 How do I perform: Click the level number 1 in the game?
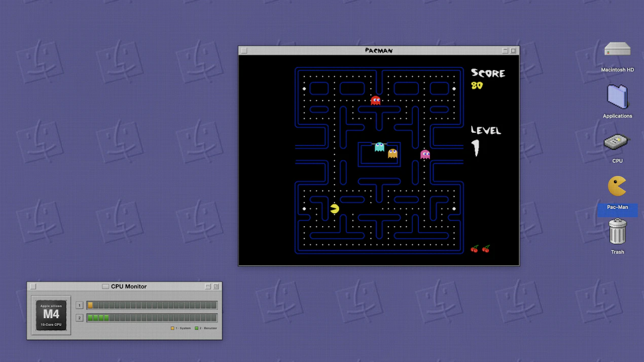click(476, 148)
